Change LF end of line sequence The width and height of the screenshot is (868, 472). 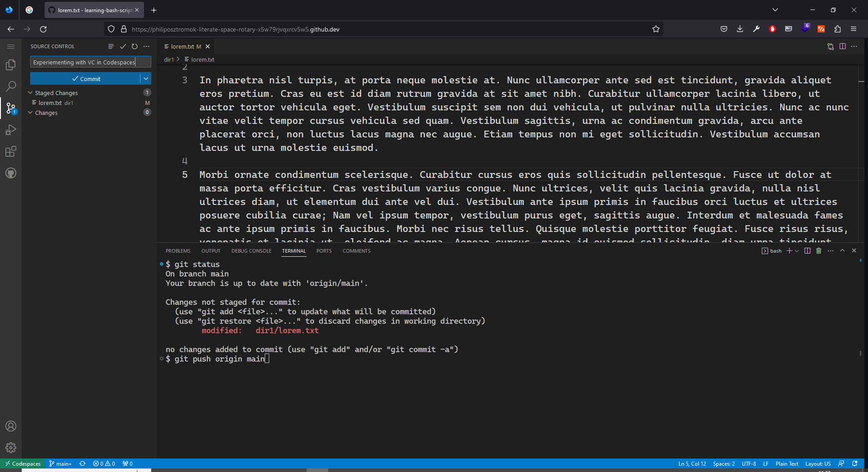pos(766,463)
